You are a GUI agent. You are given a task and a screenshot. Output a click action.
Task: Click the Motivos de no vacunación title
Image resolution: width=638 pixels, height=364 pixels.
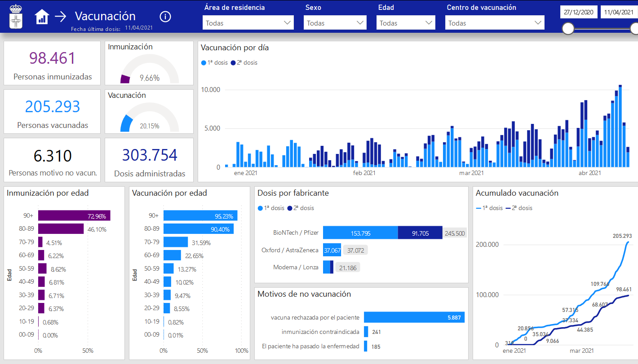(304, 294)
